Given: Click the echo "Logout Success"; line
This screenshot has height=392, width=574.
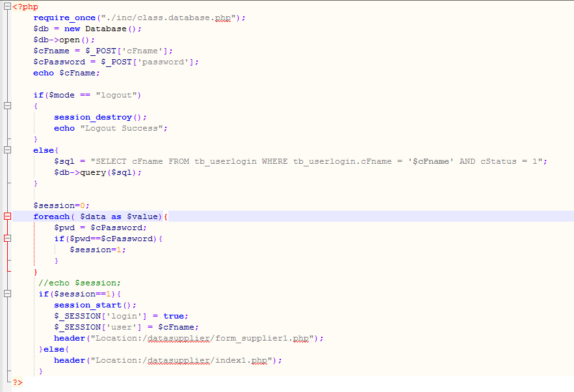Looking at the screenshot, I should 111,129.
